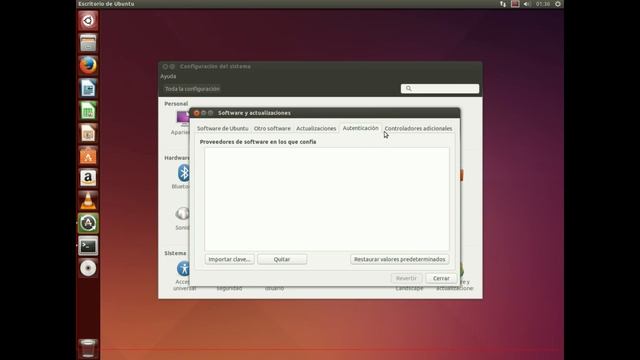640x360 pixels.
Task: Click the Appearance icon in system settings
Action: 183,118
